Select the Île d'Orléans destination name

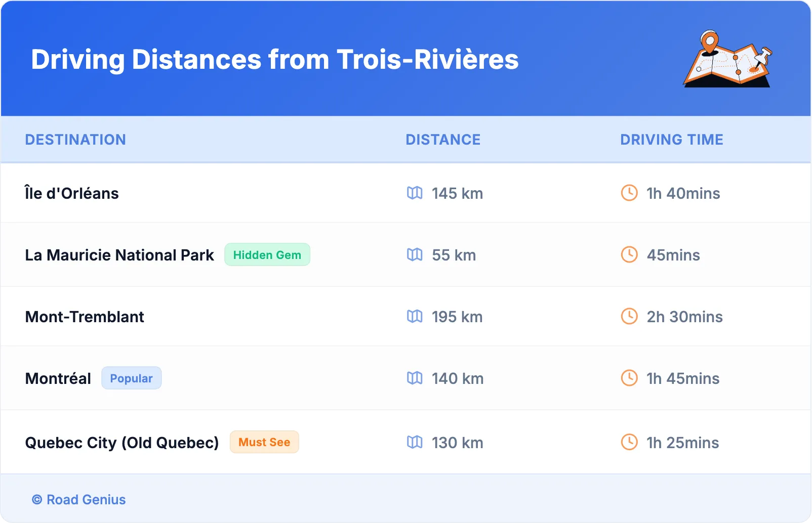[x=72, y=193]
